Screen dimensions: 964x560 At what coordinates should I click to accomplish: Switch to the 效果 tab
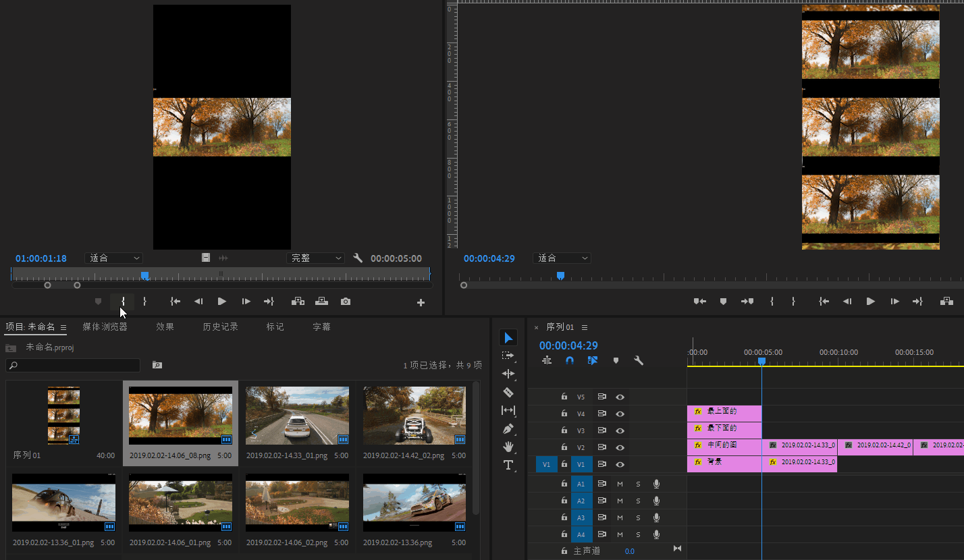click(165, 327)
